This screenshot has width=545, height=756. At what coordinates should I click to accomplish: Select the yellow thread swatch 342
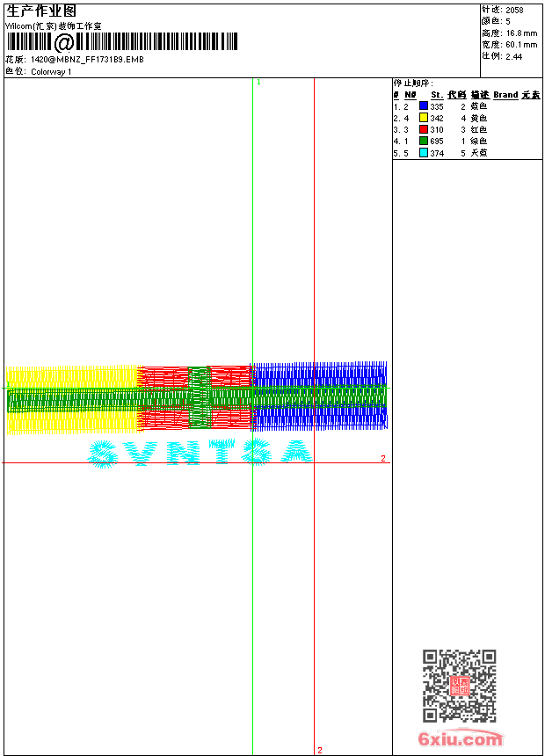pos(424,118)
